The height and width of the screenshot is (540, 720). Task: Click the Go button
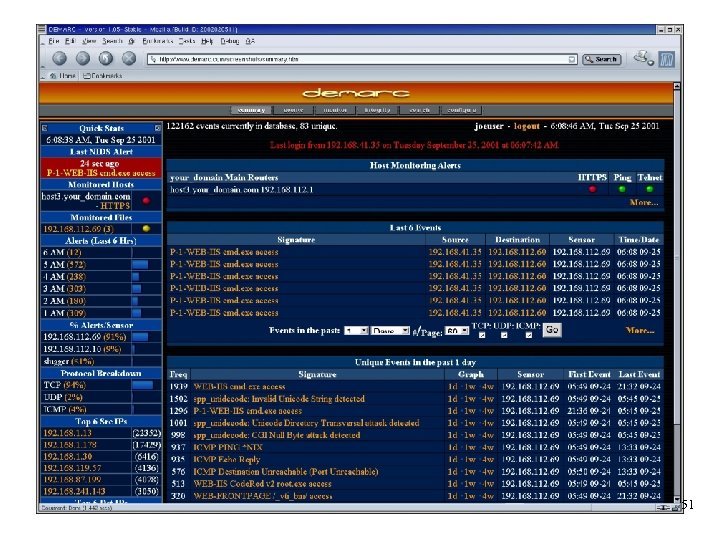552,330
